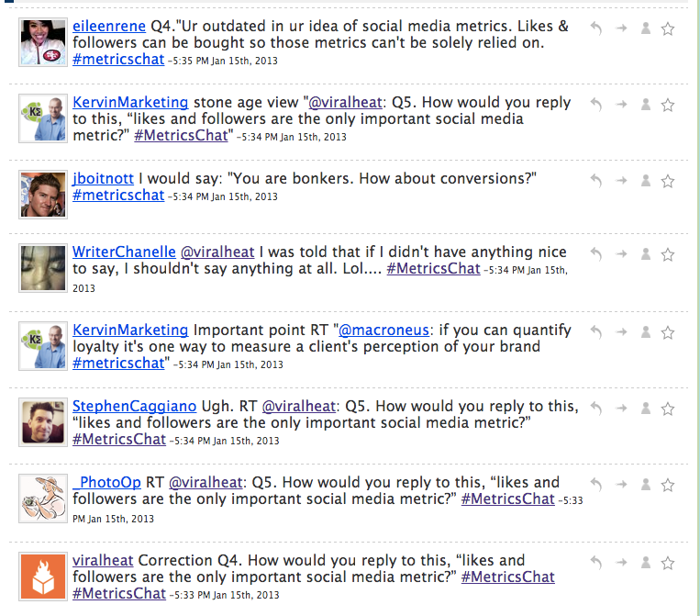Open jboitnott's username link

pyautogui.click(x=104, y=177)
